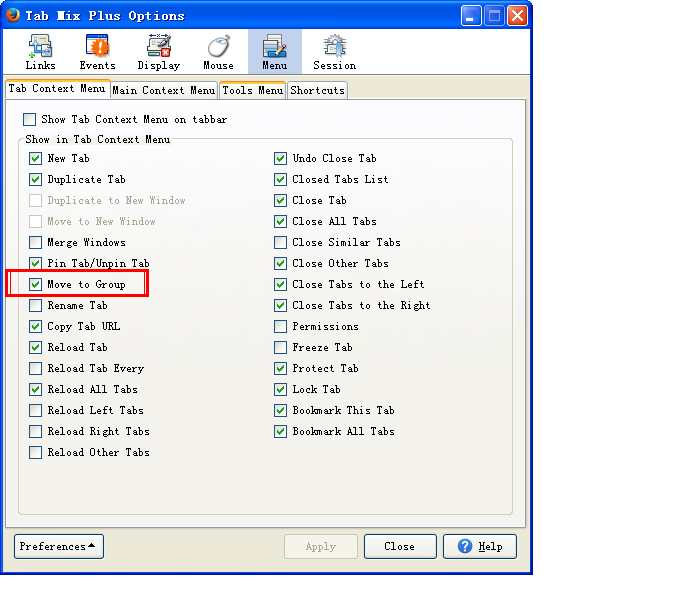Open the Links options panel
The height and width of the screenshot is (600, 700).
coord(40,52)
